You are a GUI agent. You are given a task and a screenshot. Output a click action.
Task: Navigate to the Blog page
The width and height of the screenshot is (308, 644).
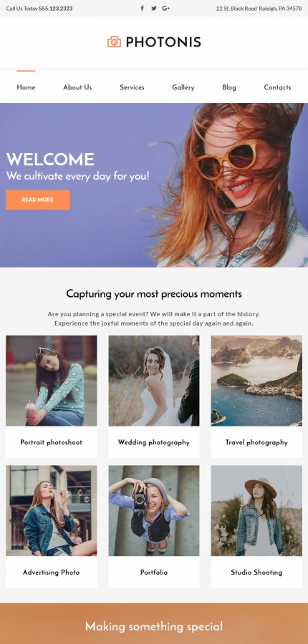[229, 87]
